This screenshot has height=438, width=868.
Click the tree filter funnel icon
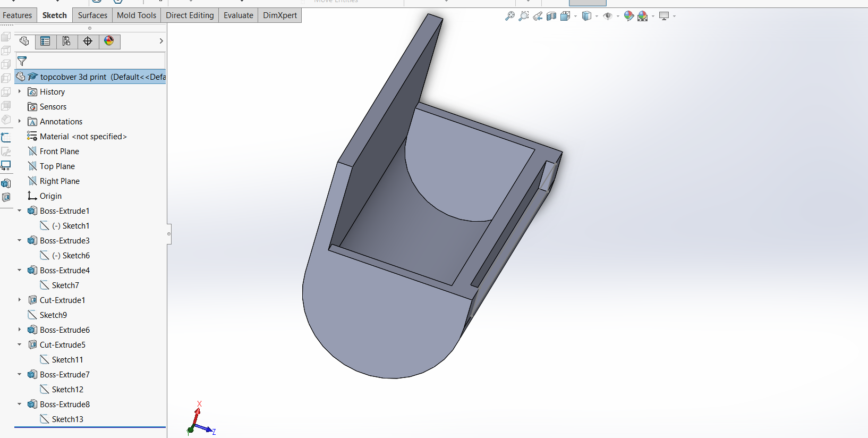pyautogui.click(x=22, y=61)
